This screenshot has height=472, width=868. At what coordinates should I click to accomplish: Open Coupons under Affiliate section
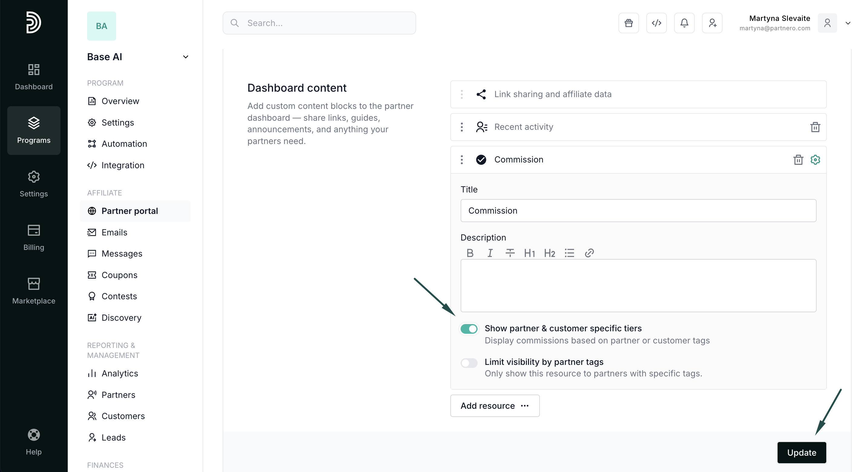point(119,275)
